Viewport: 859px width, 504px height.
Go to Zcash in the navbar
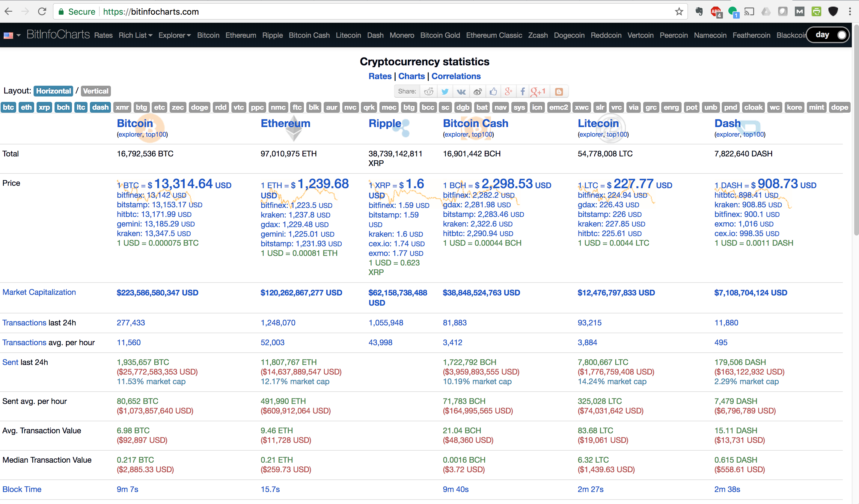(x=538, y=35)
